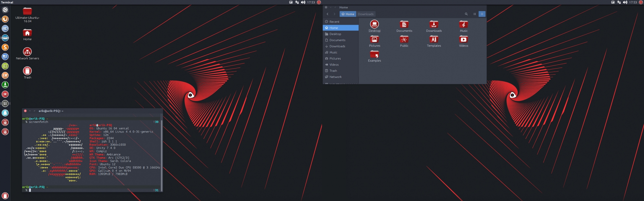The image size is (644, 201).
Task: Open the Trash icon at the dock's bottom
Action: click(x=5, y=196)
